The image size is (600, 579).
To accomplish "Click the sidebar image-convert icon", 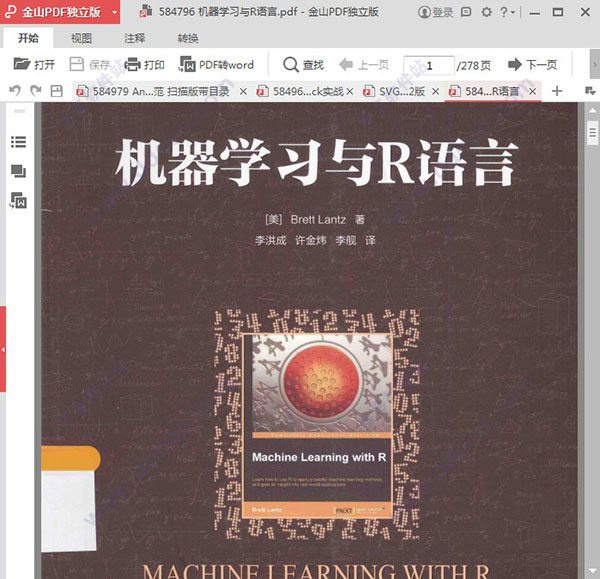I will point(18,200).
